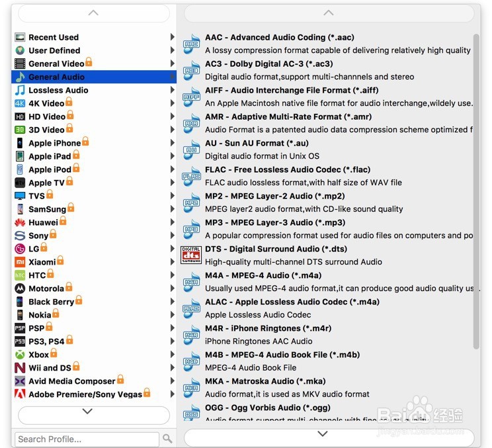The image size is (492, 448).
Task: Open the Black Berry category
Action: point(94,302)
